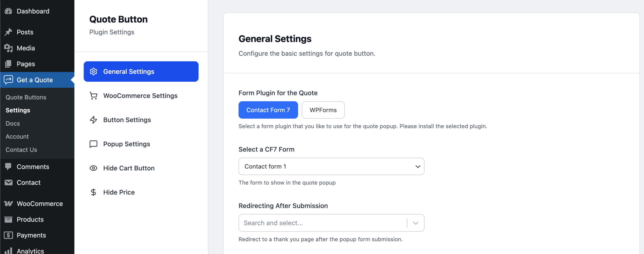The height and width of the screenshot is (254, 644).
Task: Click the Button Settings lightning bolt icon
Action: 94,120
